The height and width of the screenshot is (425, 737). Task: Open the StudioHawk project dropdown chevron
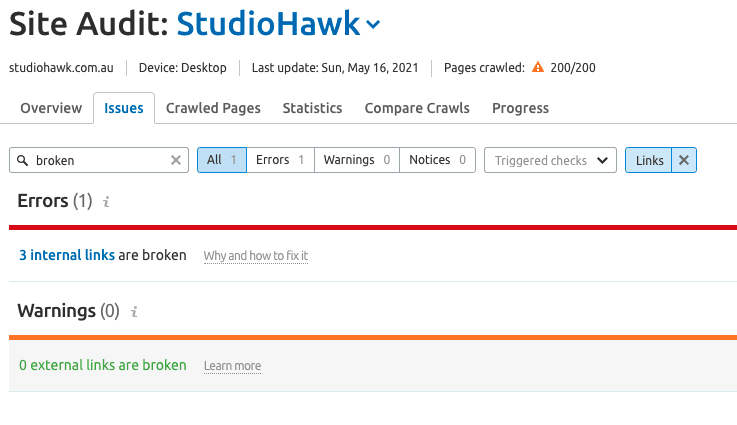point(373,24)
